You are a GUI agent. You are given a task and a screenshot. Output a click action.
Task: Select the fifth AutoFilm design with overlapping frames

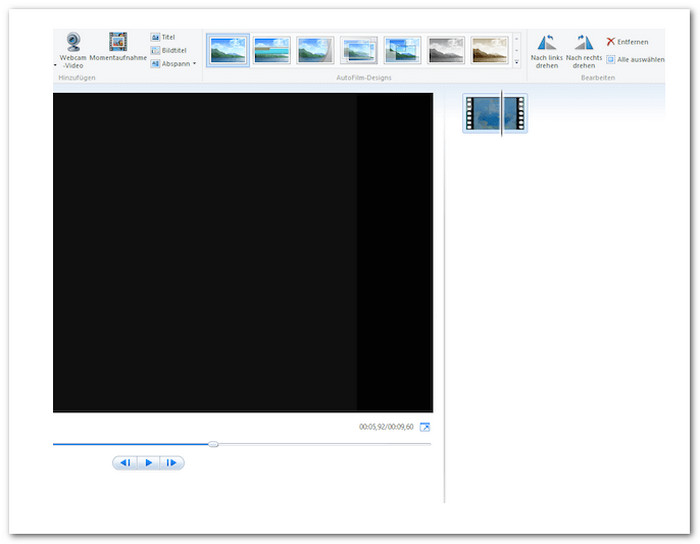click(402, 50)
